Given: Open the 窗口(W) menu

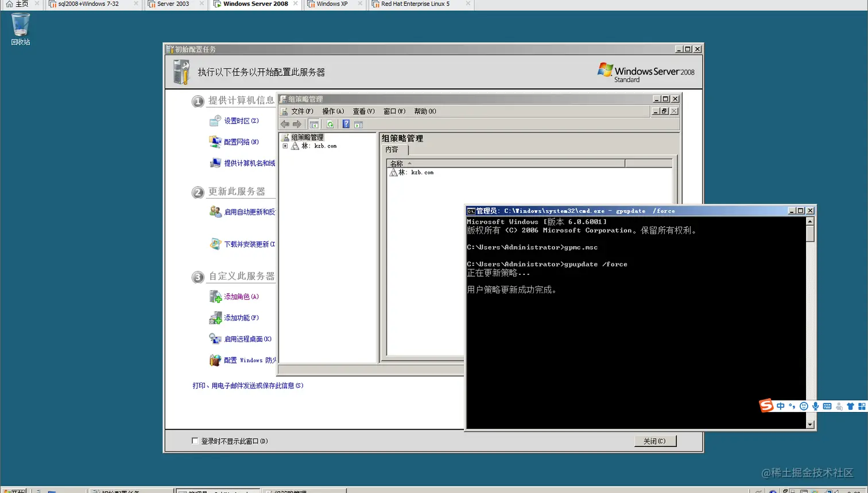Looking at the screenshot, I should 394,111.
